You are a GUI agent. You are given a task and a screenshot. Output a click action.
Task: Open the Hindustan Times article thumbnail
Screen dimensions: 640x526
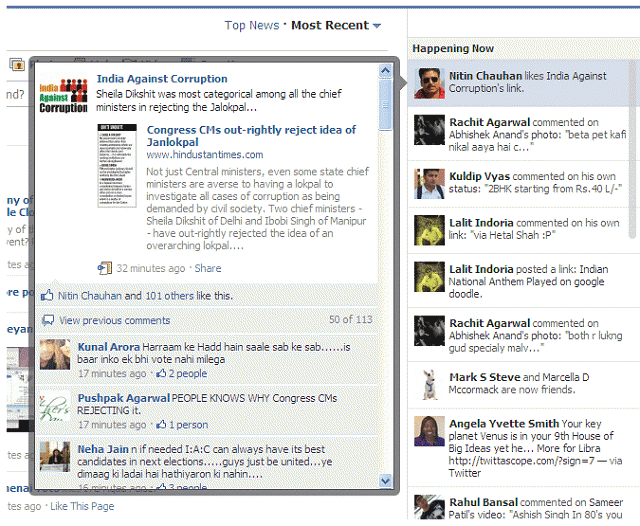tap(116, 165)
